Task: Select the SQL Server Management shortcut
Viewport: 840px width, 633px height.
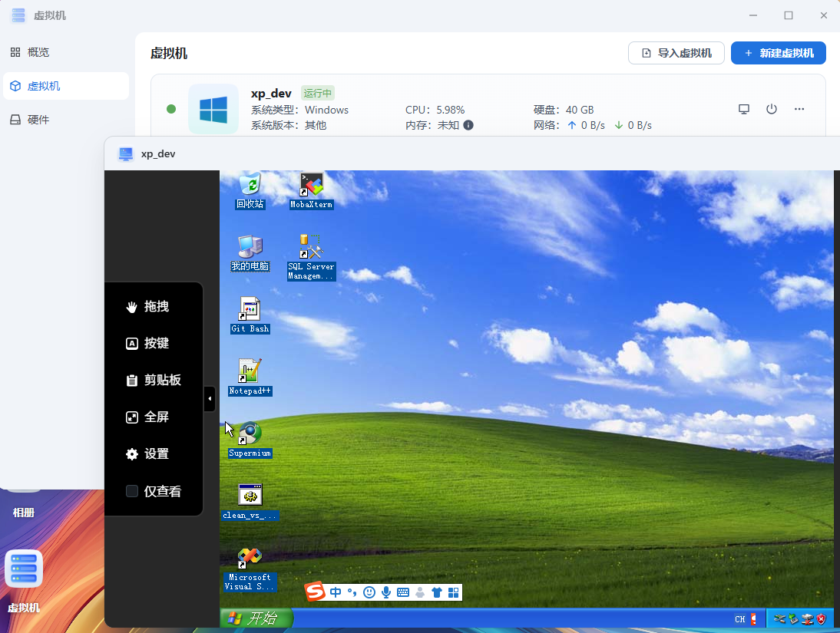Action: click(x=311, y=257)
